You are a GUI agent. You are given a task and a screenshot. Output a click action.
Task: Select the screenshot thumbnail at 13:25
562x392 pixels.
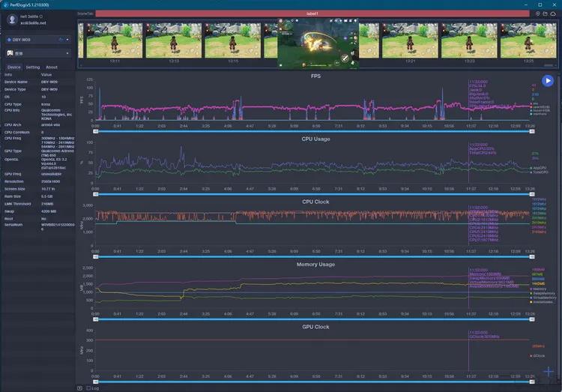(528, 40)
